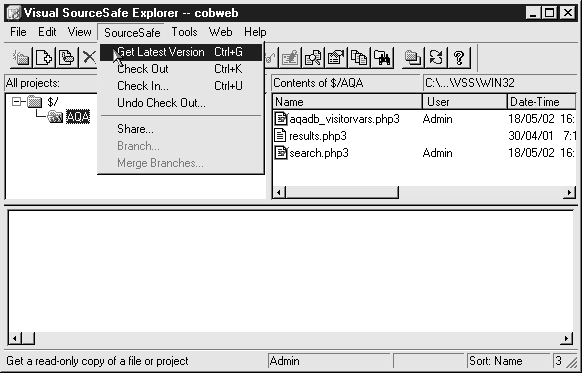This screenshot has width=582, height=373.
Task: Select the AQA project in tree
Action: 78,117
